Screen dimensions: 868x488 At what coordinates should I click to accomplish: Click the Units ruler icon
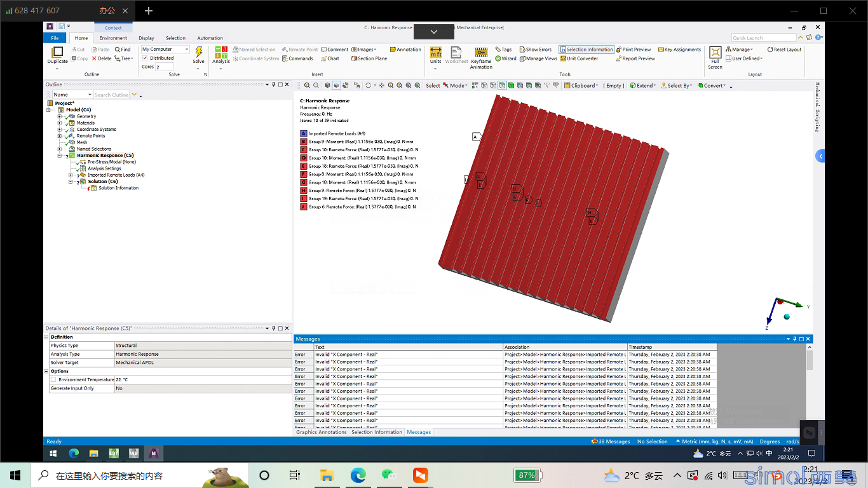436,52
